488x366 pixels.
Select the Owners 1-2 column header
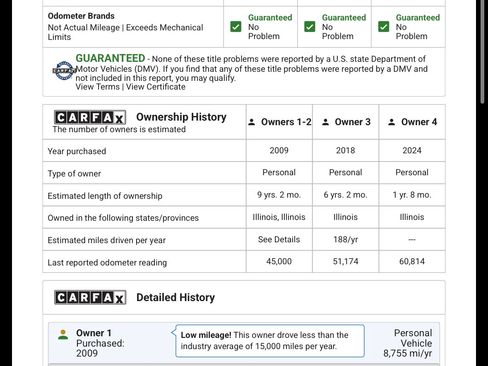(279, 122)
